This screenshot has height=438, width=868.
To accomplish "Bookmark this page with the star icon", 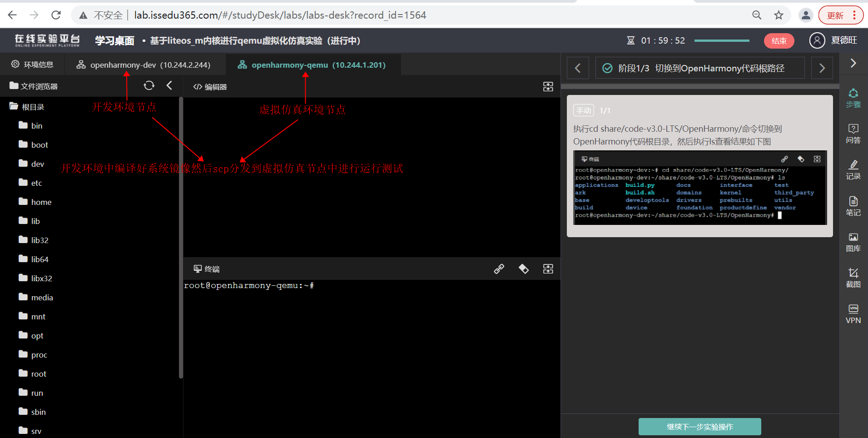I will click(779, 15).
